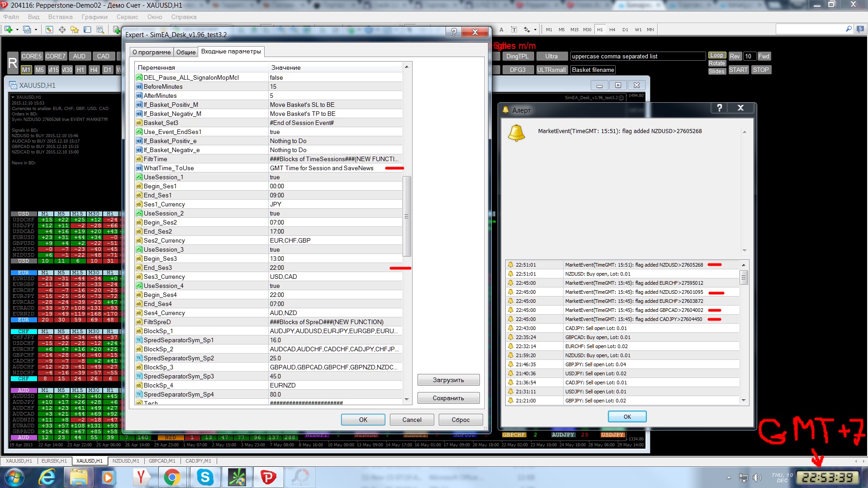Viewport: 868px width, 488px height.
Task: Open the Yandex browser taskbar icon
Action: [x=141, y=477]
